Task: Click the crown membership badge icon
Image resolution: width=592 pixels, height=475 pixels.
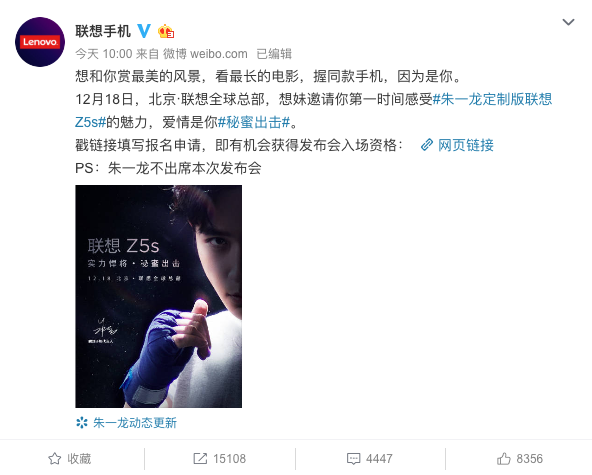Action: pos(166,31)
